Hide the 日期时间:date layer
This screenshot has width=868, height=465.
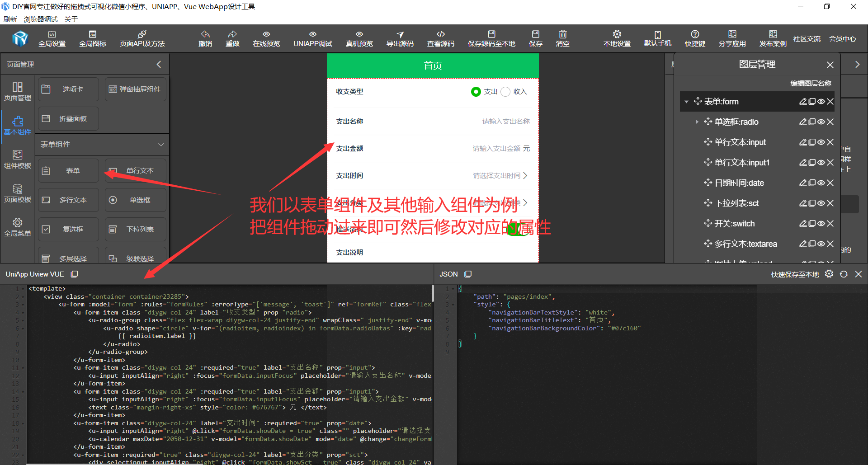pos(821,183)
